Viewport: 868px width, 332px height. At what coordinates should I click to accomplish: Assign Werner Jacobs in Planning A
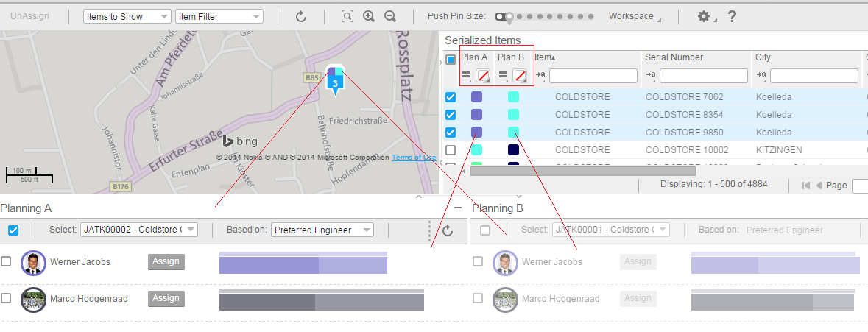[x=166, y=261]
